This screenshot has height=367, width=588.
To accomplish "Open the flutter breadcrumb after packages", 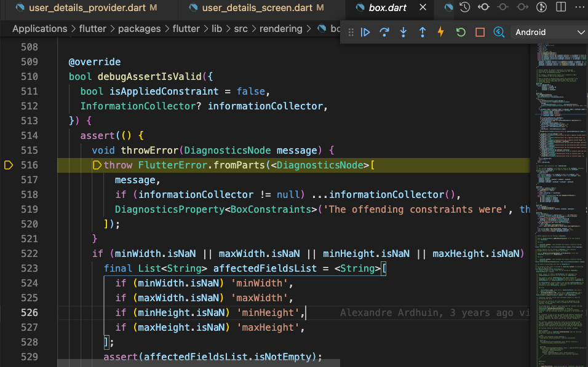I will [186, 29].
